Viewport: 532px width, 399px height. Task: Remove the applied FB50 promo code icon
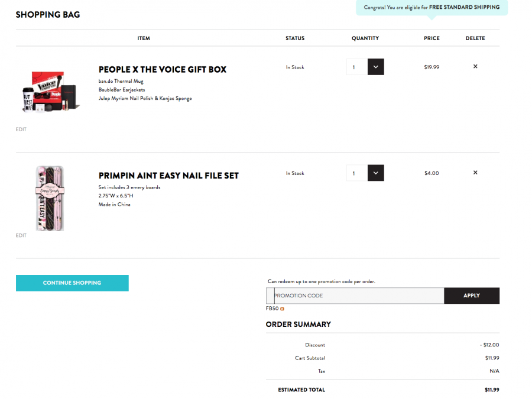(283, 309)
